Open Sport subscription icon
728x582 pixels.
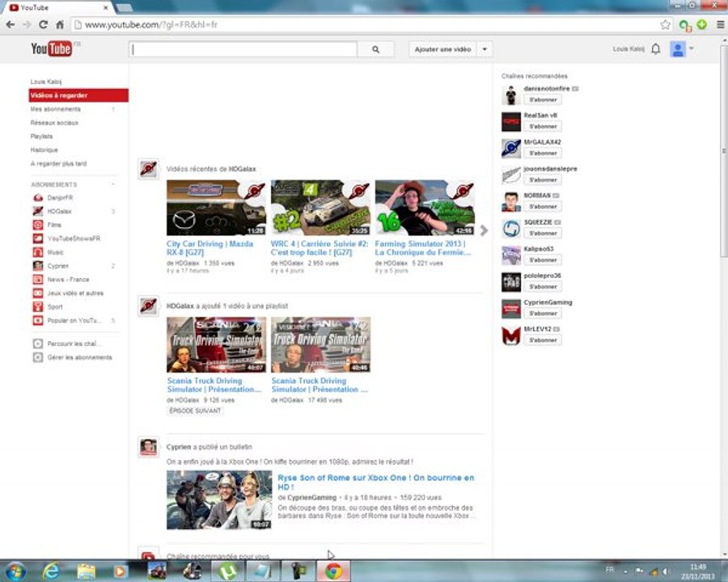[37, 307]
